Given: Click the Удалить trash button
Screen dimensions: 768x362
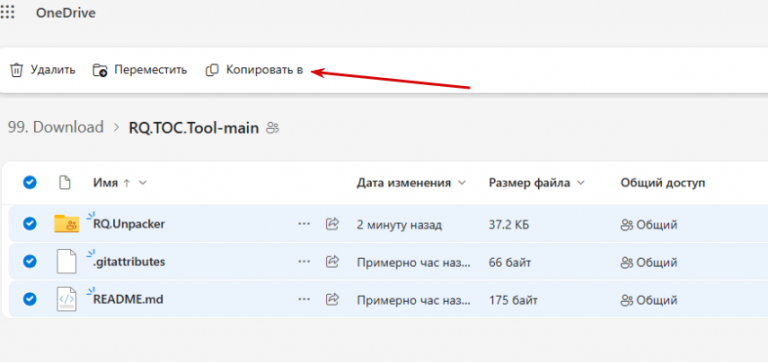Looking at the screenshot, I should pos(43,70).
